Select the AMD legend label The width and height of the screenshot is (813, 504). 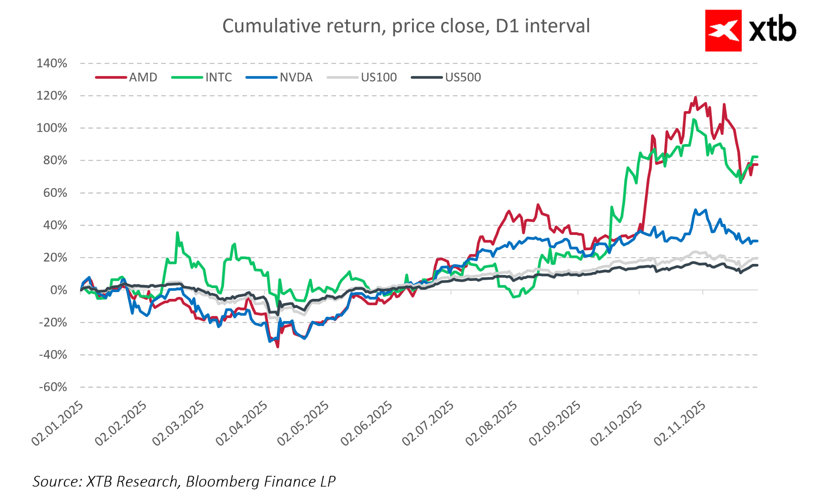pos(143,77)
